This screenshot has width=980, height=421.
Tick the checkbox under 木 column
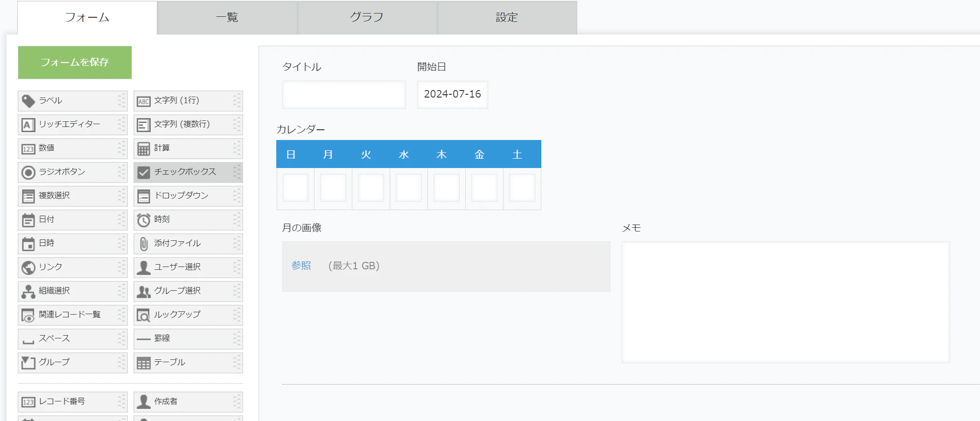[447, 188]
